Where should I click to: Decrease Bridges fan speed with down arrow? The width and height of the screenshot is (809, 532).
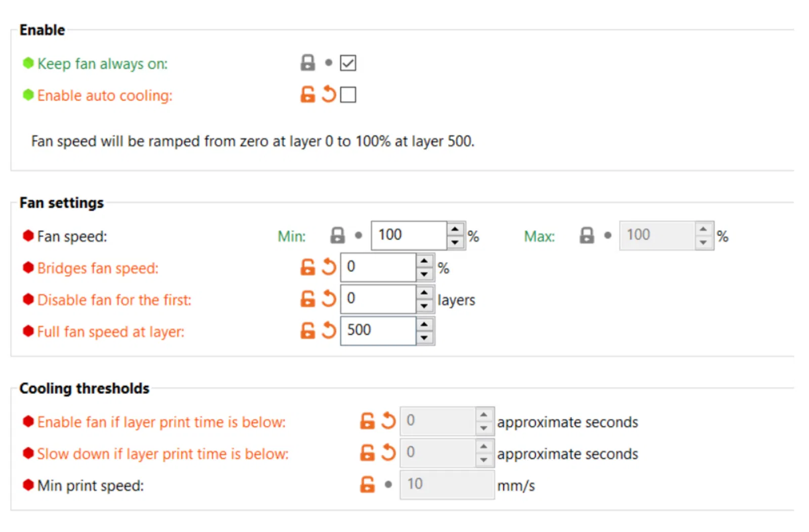click(x=424, y=274)
